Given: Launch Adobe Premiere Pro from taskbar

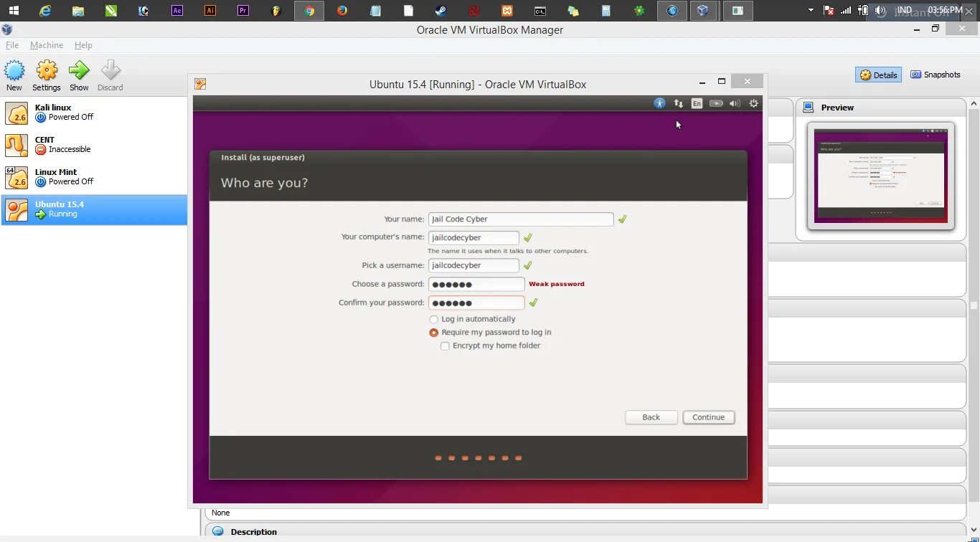Looking at the screenshot, I should (x=243, y=11).
